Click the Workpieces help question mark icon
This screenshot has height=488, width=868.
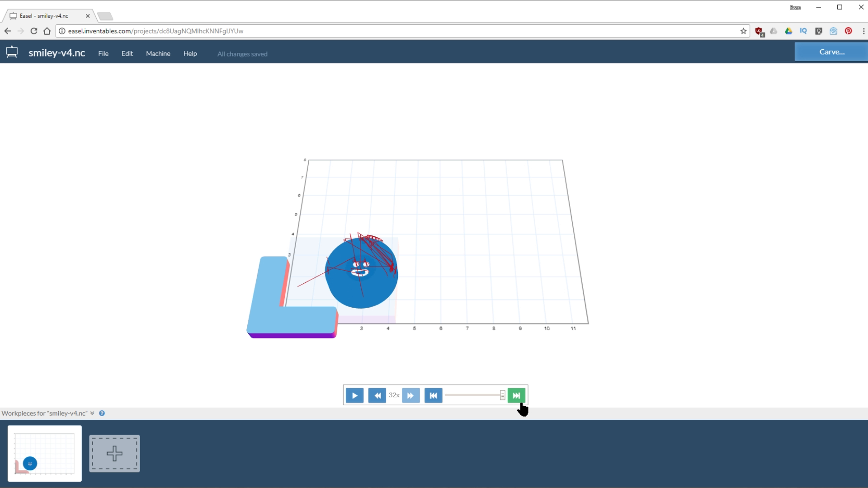tap(102, 413)
